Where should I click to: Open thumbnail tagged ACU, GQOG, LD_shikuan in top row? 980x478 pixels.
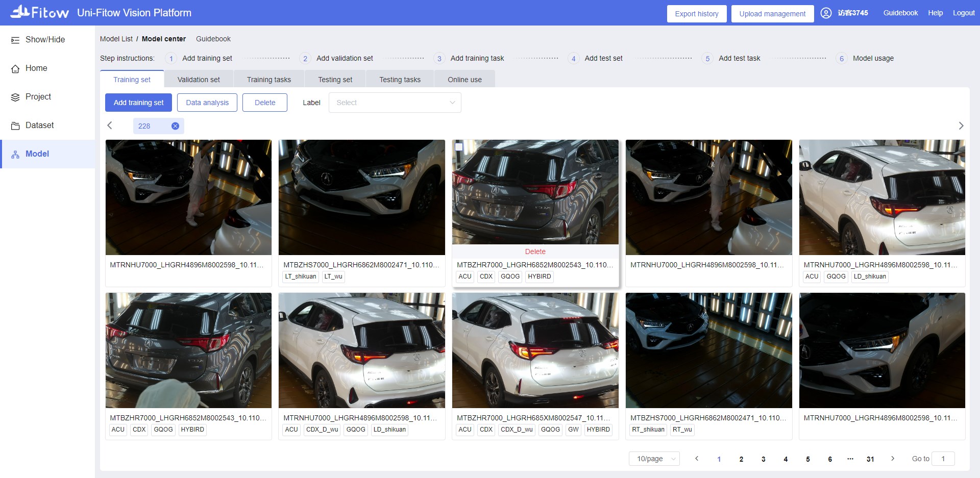tap(882, 197)
